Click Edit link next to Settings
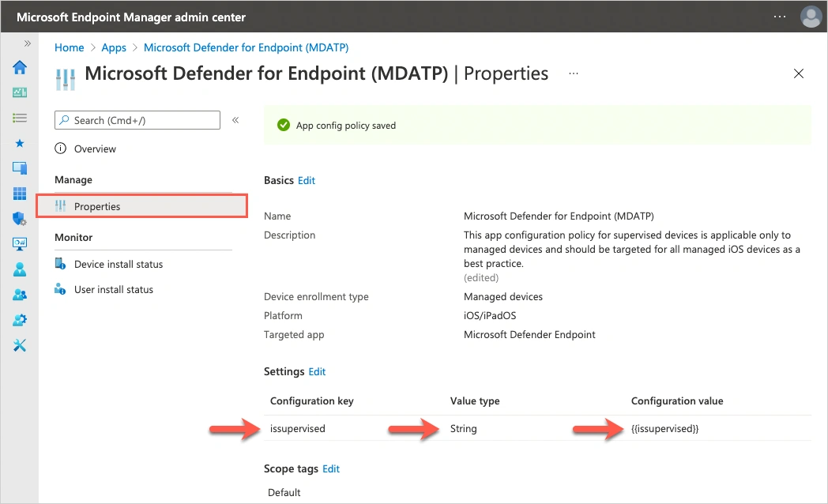The image size is (828, 504). pos(317,371)
